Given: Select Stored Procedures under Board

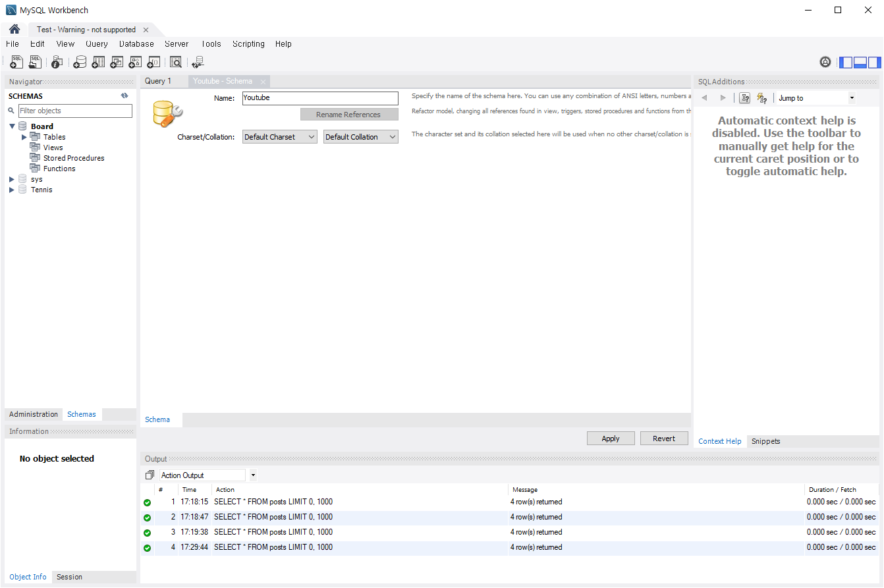Looking at the screenshot, I should tap(74, 158).
